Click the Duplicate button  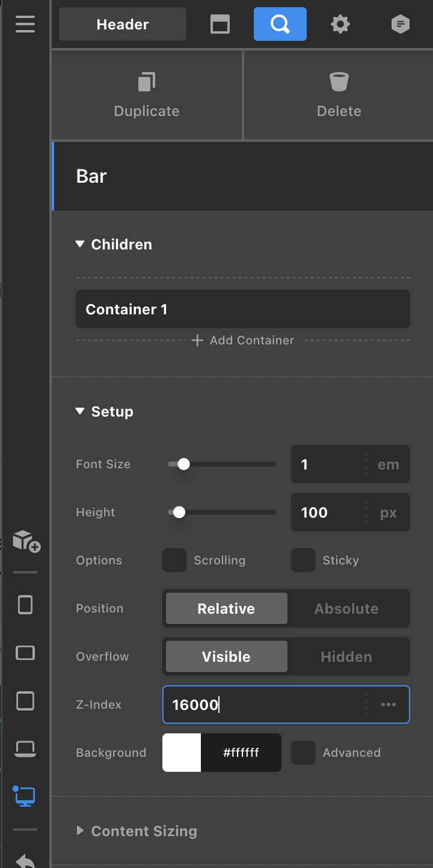(147, 96)
